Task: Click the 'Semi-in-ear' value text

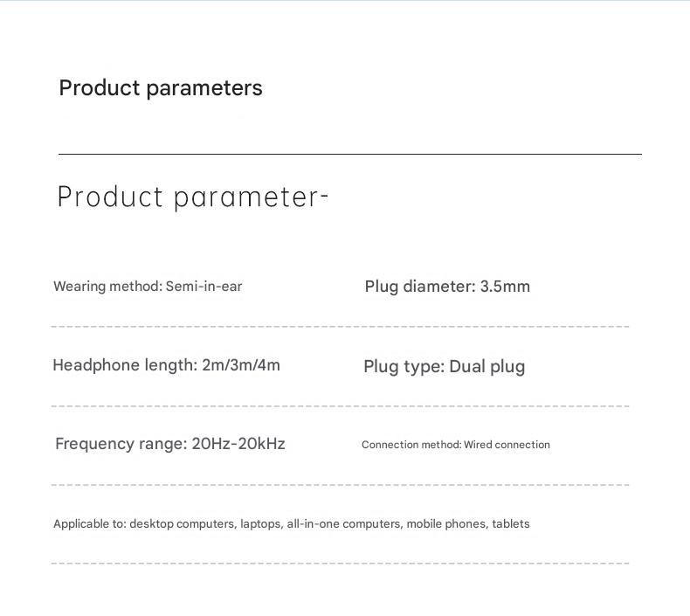Action: 204,287
